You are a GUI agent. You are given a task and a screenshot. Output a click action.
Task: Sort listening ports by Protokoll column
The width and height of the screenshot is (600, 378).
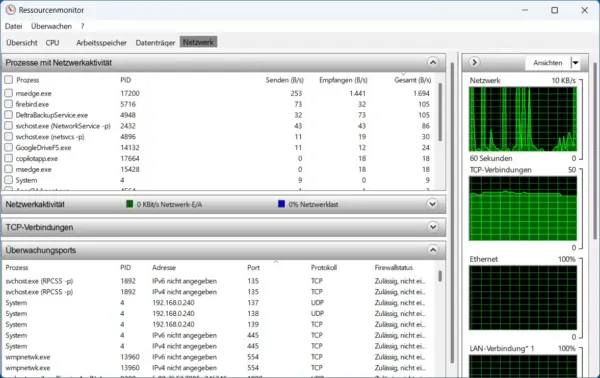click(x=324, y=267)
